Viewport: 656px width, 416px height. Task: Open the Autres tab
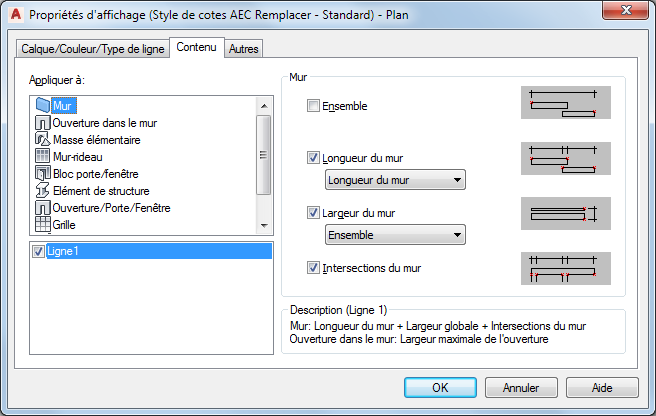click(241, 49)
